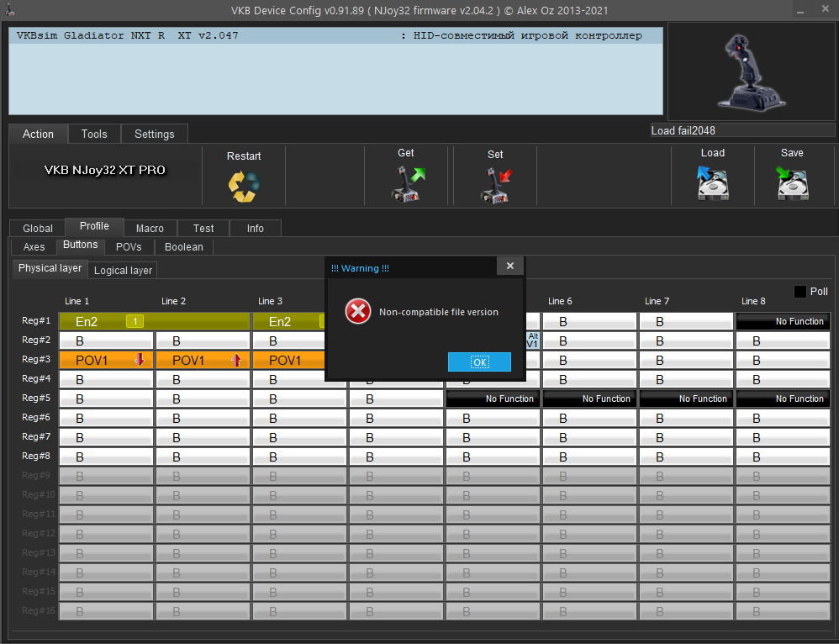
Task: Click the B cell in Reg#2 Line 8
Action: (784, 341)
